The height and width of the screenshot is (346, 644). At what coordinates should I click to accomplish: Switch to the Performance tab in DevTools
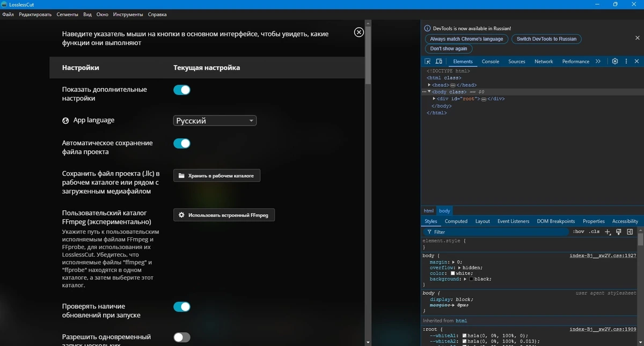pos(576,61)
